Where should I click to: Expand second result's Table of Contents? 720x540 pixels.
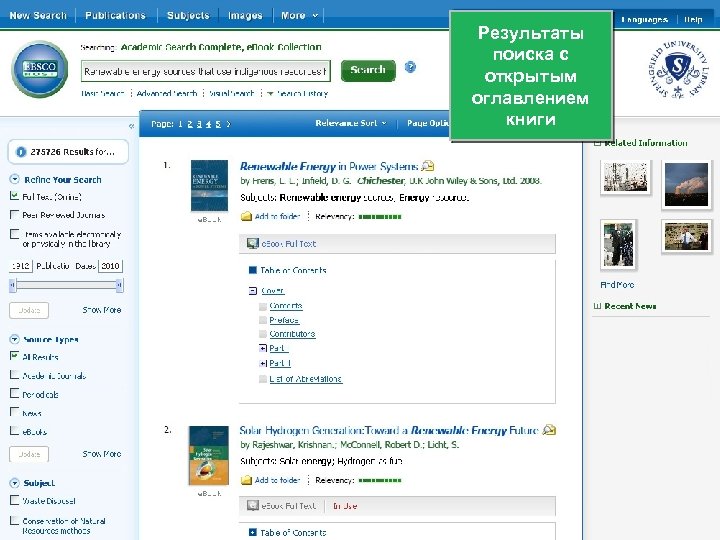tap(253, 532)
